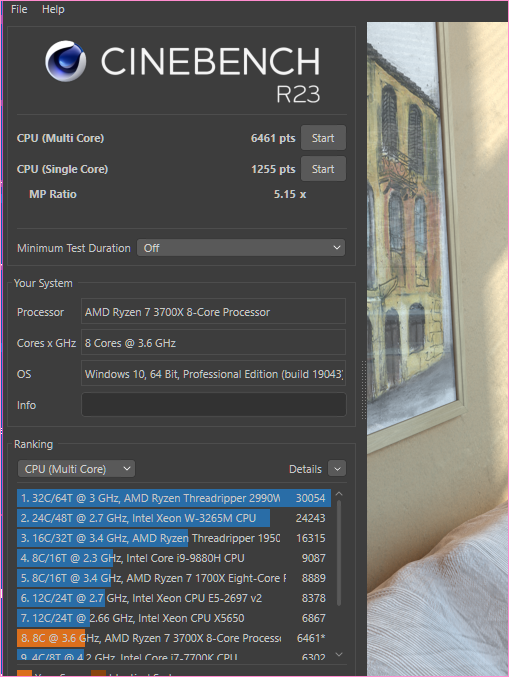Click the panel splitter handle beside the render
Viewport: 509px width, 677px height.
tap(364, 390)
